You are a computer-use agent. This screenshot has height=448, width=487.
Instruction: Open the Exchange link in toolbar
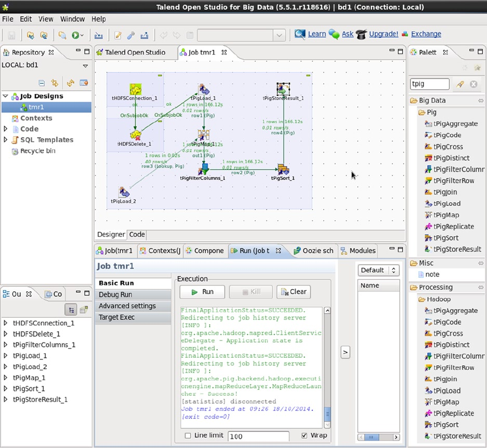click(425, 34)
